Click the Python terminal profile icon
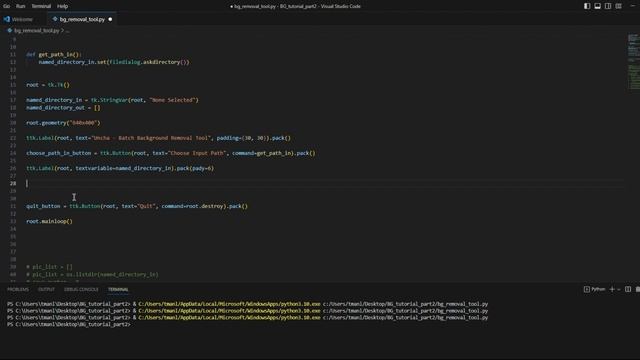Viewport: 640px width, 360px height. [x=587, y=289]
